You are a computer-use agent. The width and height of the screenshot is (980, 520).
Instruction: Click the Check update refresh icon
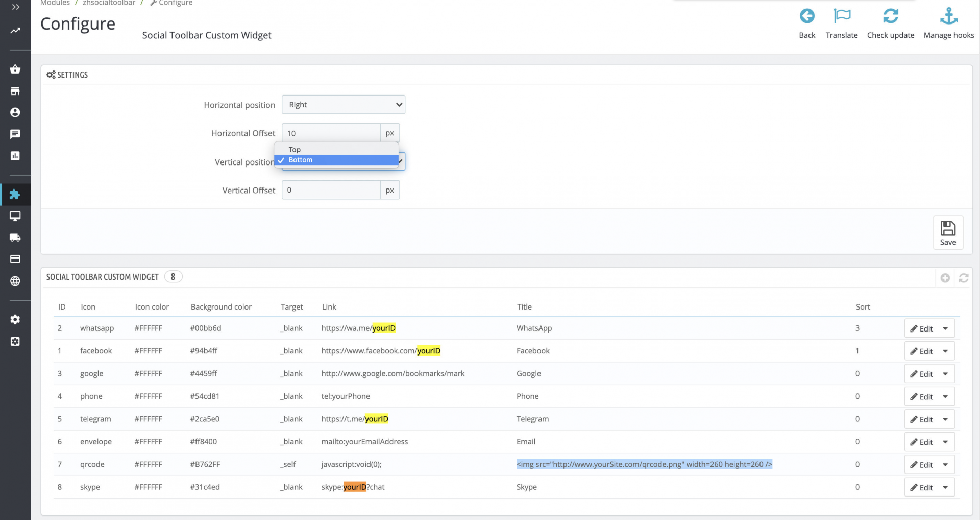(891, 16)
